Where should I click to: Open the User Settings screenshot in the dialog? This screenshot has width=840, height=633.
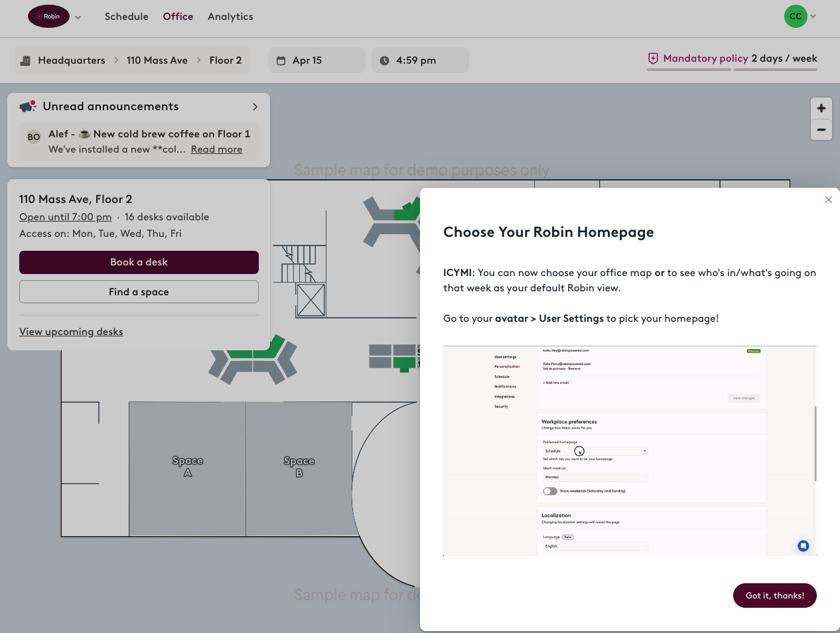click(629, 451)
